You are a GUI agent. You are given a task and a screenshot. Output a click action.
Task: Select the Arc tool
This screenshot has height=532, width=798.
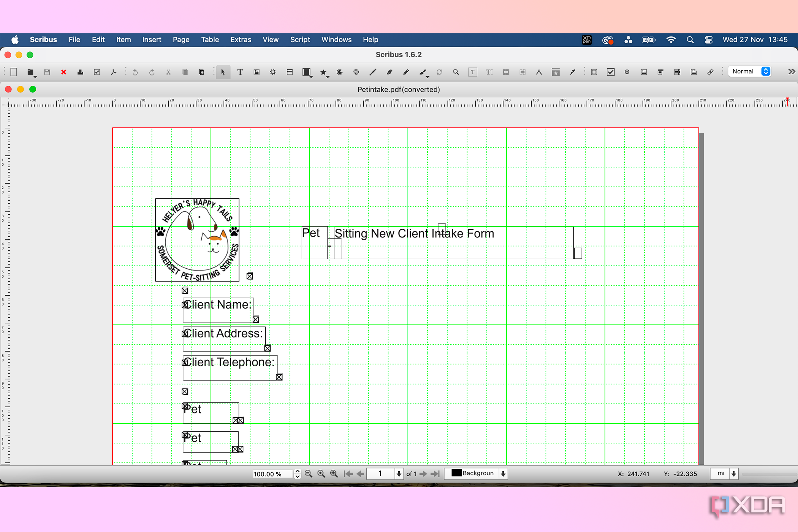pyautogui.click(x=340, y=72)
